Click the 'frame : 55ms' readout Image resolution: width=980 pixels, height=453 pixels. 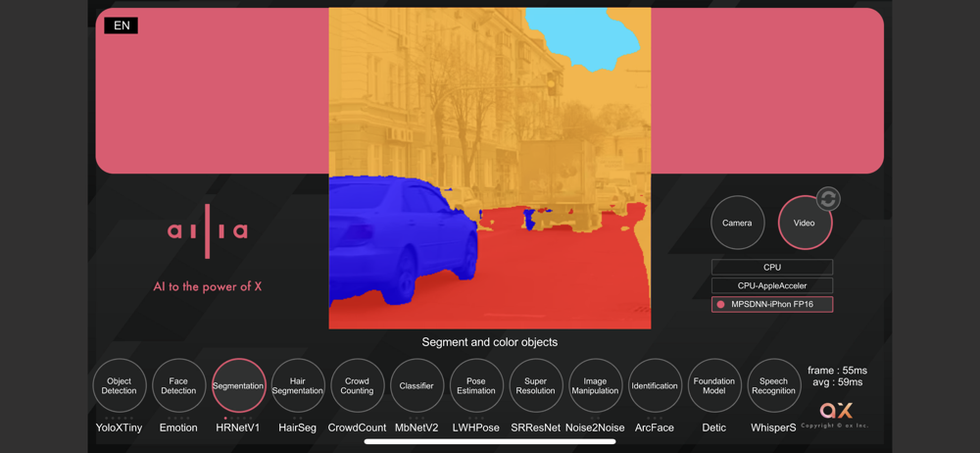838,371
